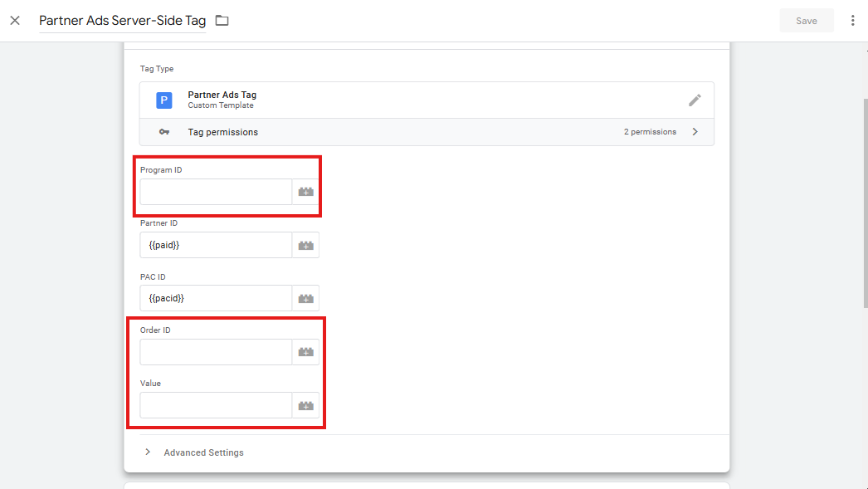
Task: Click the folder icon beside tag name
Action: (x=222, y=21)
